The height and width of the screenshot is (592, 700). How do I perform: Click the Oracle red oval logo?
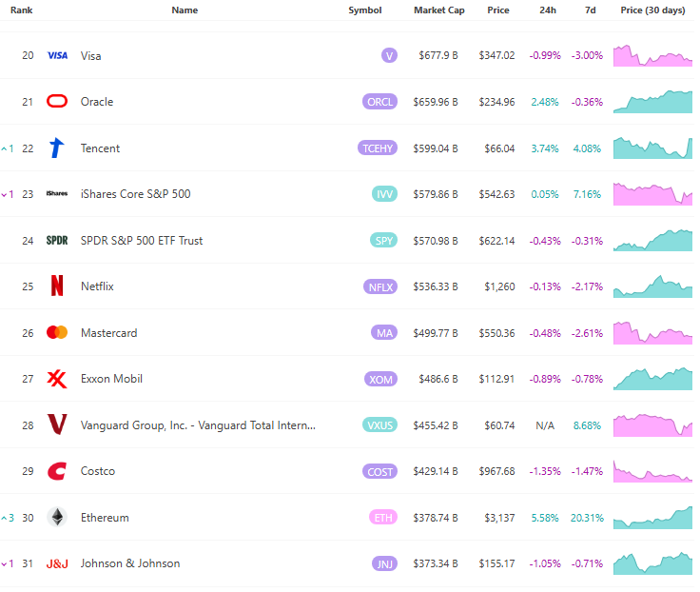pyautogui.click(x=57, y=102)
